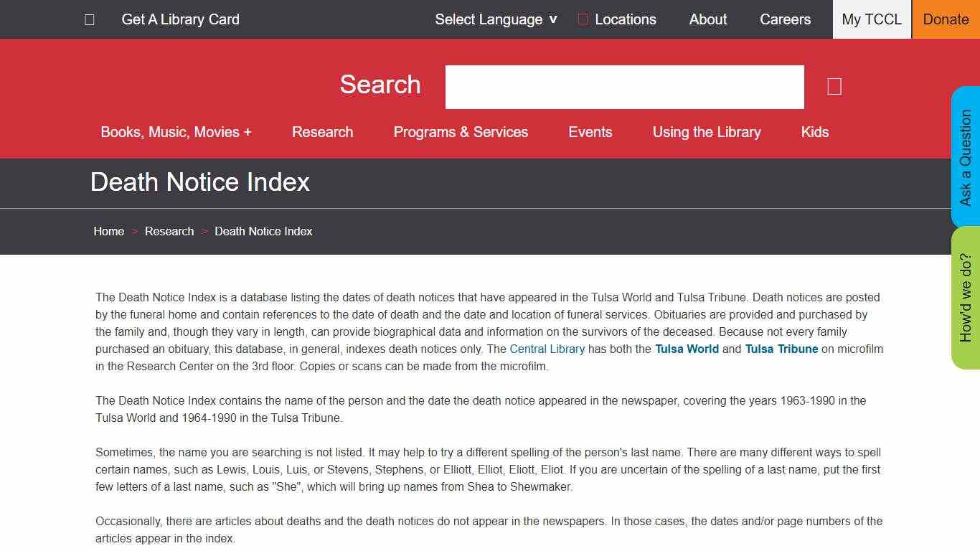
Task: Open the Tulsa World link
Action: pyautogui.click(x=687, y=349)
